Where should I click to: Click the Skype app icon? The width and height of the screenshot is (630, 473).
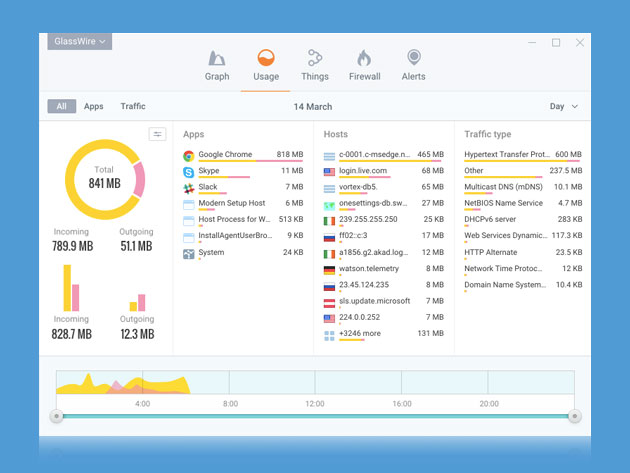click(x=189, y=171)
